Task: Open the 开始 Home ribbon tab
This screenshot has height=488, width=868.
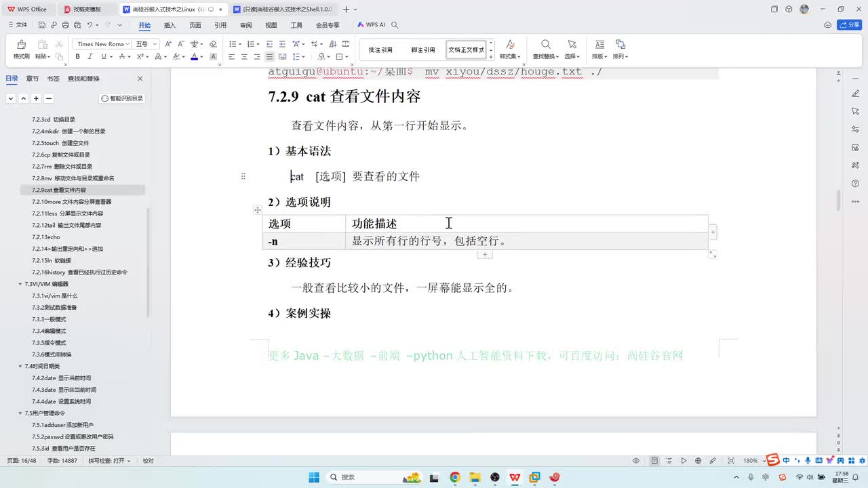Action: click(x=144, y=25)
